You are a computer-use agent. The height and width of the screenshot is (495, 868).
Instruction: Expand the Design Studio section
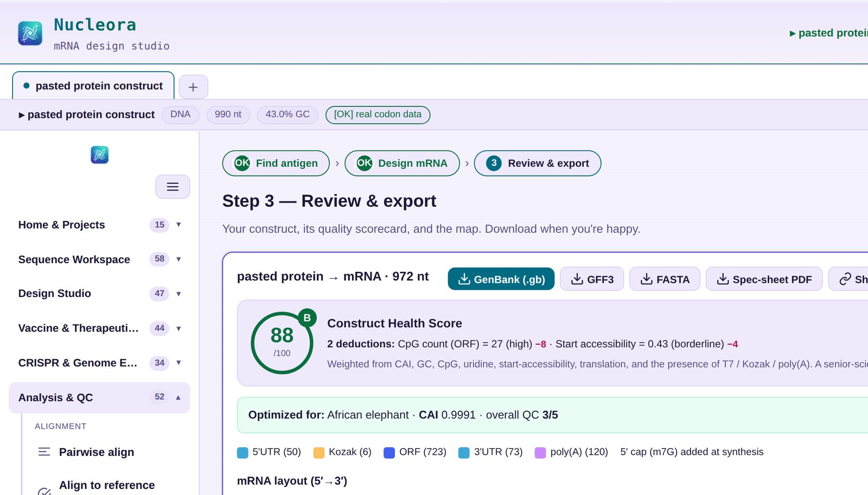click(x=99, y=294)
